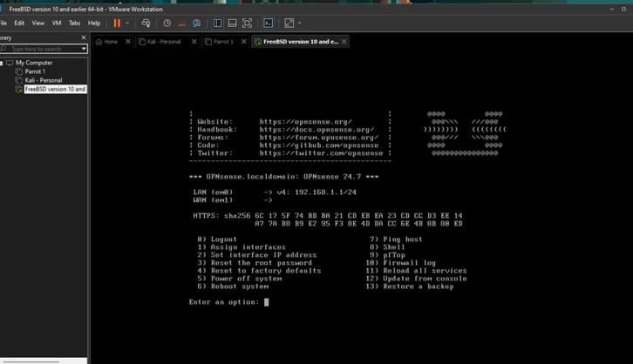The width and height of the screenshot is (633, 364).
Task: Switch to the Parrot 1 tab
Action: pos(223,42)
